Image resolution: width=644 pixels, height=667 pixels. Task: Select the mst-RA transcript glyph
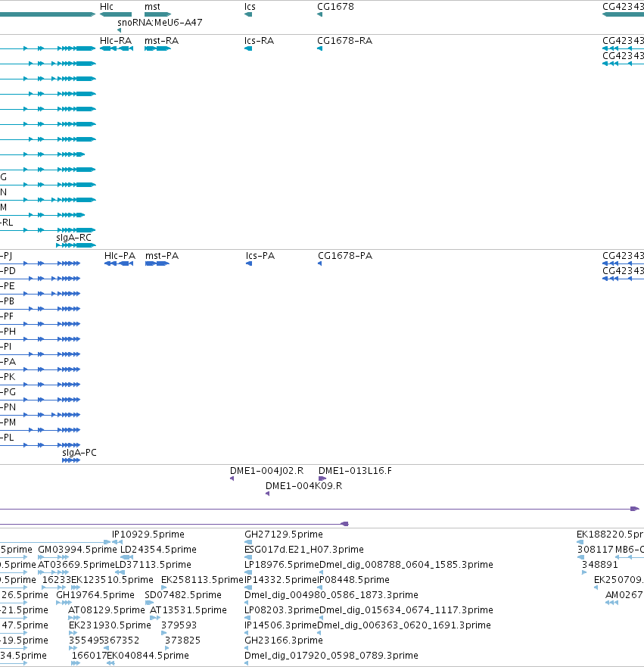157,48
